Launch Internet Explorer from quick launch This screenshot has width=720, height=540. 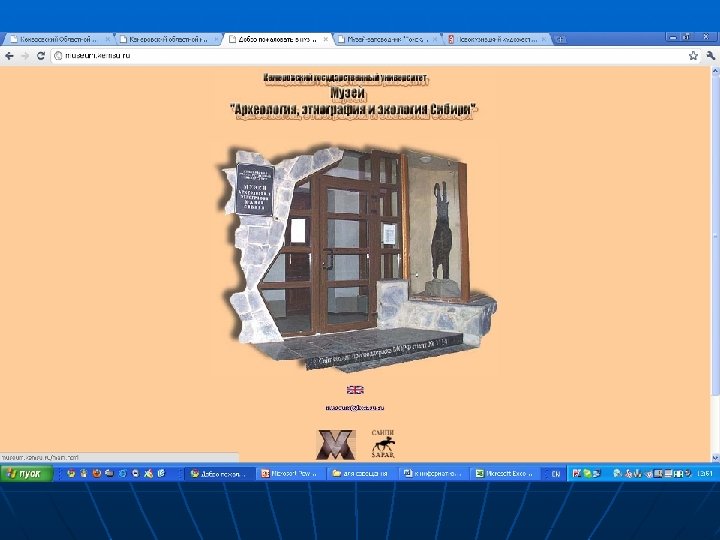point(122,473)
